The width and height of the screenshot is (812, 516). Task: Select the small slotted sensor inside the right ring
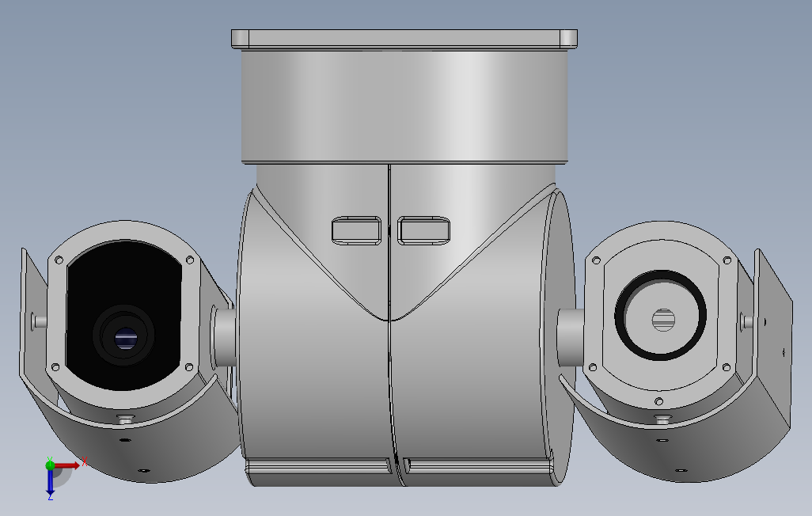[663, 320]
